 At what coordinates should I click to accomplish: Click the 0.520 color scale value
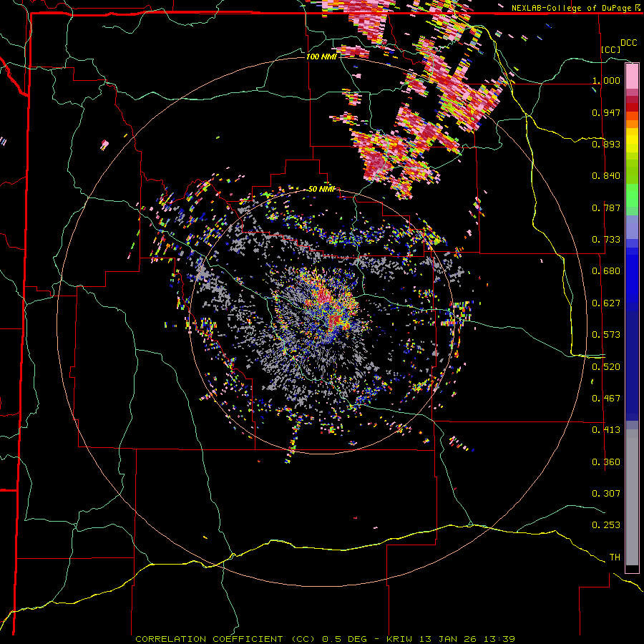[606, 367]
